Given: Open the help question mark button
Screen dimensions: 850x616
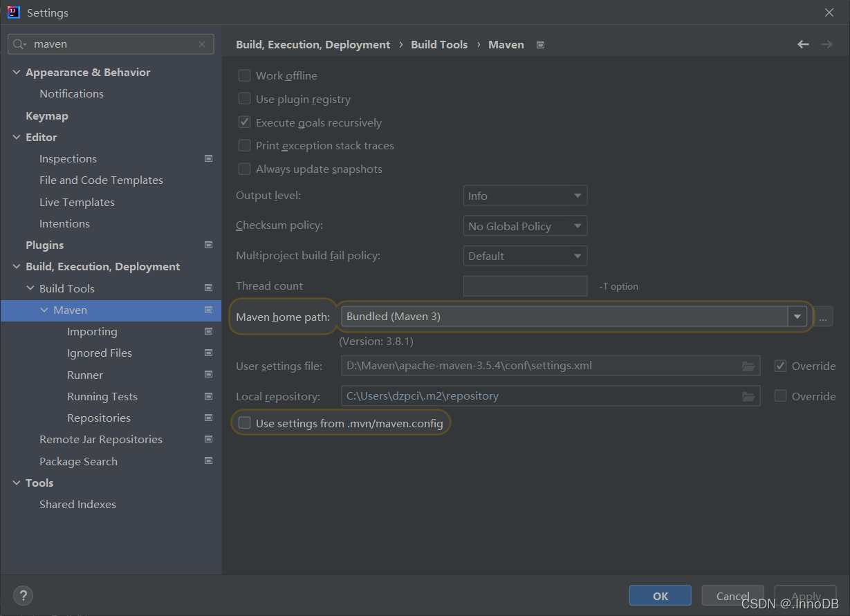Looking at the screenshot, I should (x=23, y=595).
